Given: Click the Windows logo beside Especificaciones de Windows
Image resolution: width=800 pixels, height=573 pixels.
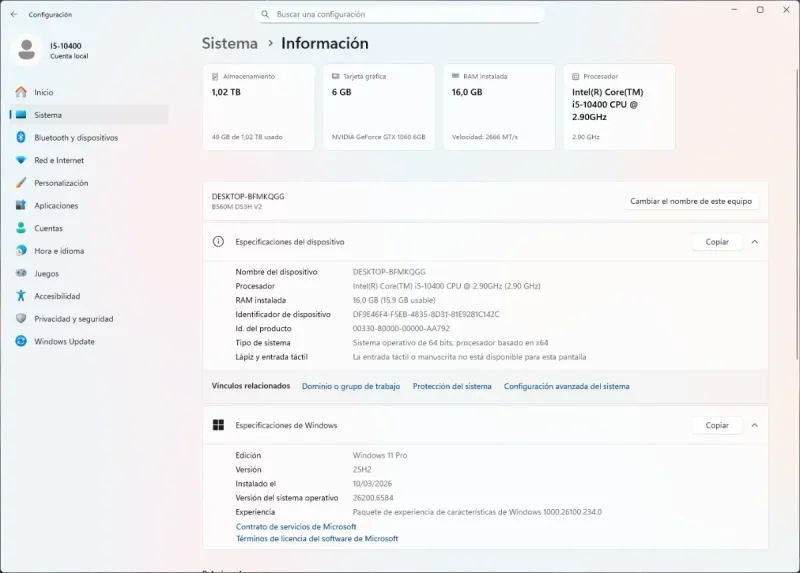Looking at the screenshot, I should [x=218, y=425].
